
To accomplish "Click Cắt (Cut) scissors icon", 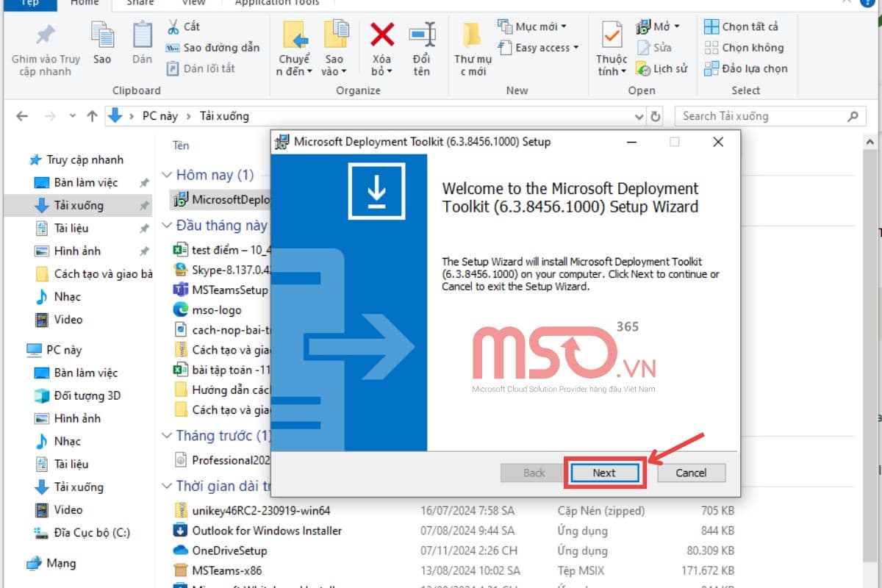I will point(183,26).
